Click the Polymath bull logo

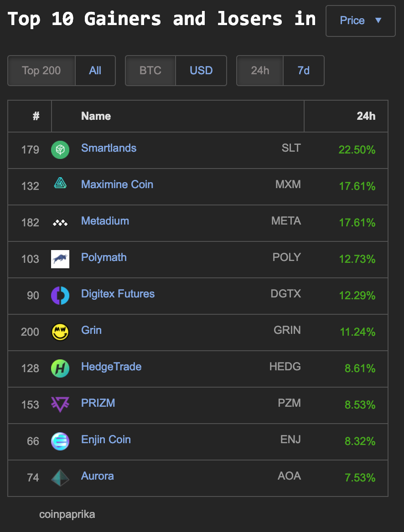pyautogui.click(x=60, y=259)
